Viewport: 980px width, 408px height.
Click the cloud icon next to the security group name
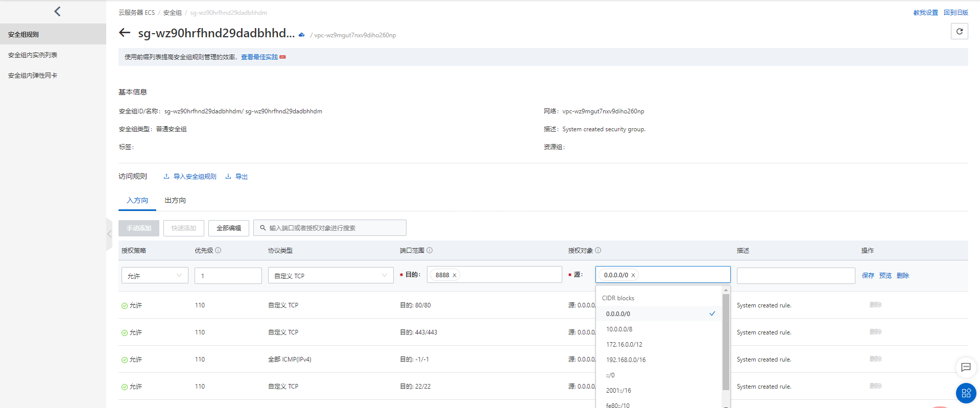(302, 35)
